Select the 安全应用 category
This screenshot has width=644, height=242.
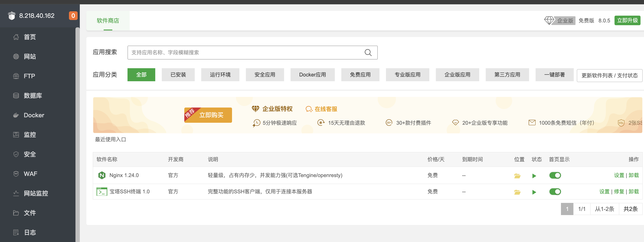pos(265,75)
